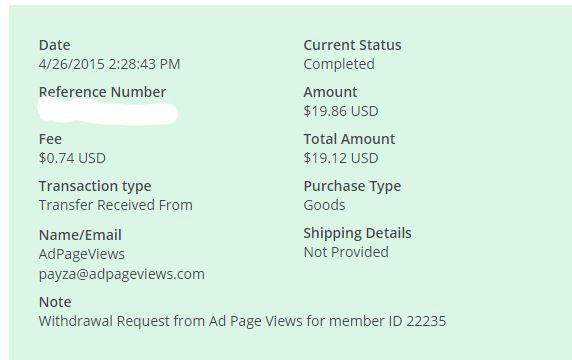Select the date 4/26/2015 2:28:43 PM
The width and height of the screenshot is (572, 360).
(109, 64)
